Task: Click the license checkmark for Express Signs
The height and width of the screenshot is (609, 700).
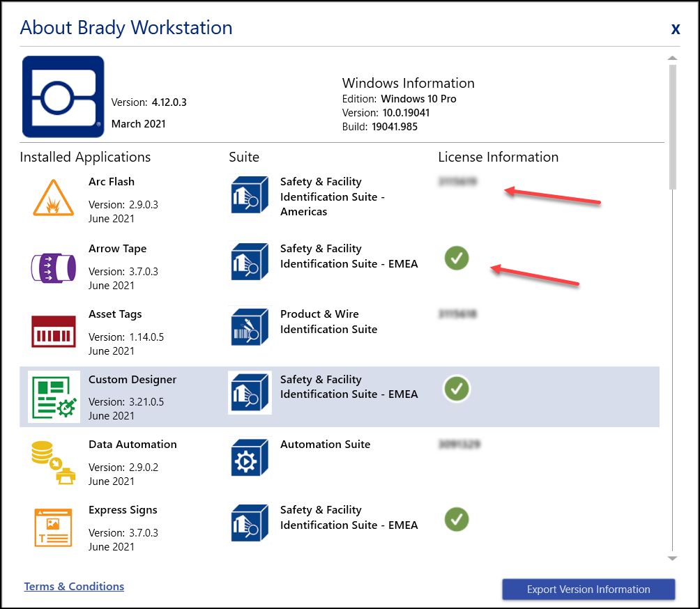Action: [x=457, y=519]
